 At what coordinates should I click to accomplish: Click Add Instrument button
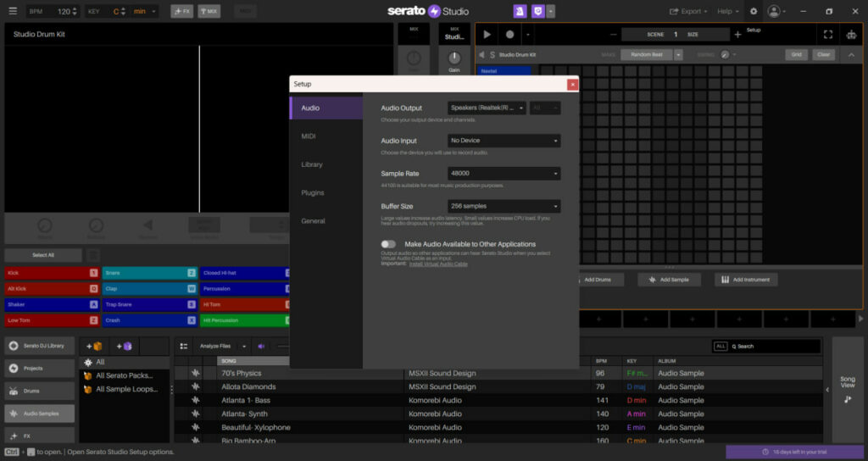coord(746,280)
